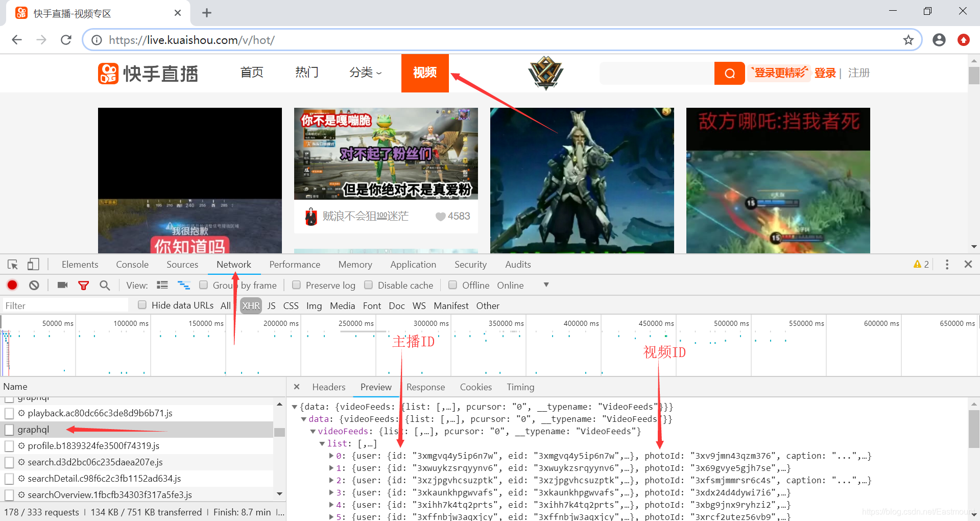Screen dimensions: 980x521
Task: Reload the page with refresh icon
Action: click(66, 40)
